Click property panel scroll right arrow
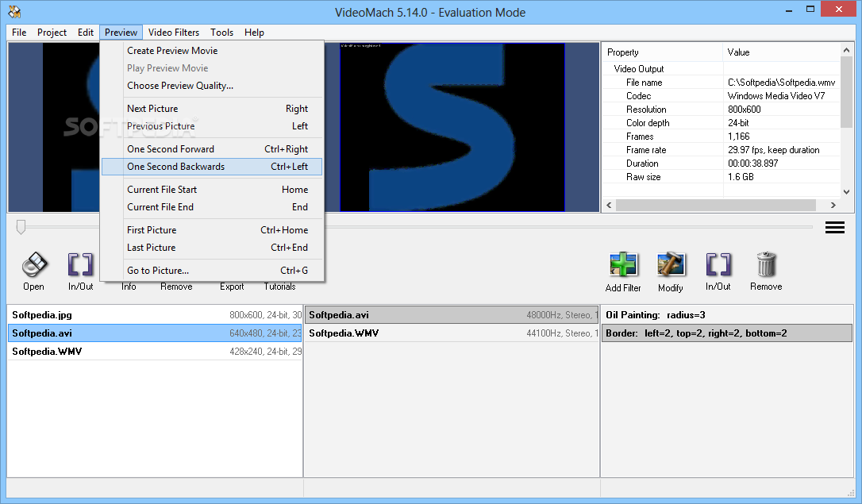 click(x=833, y=205)
